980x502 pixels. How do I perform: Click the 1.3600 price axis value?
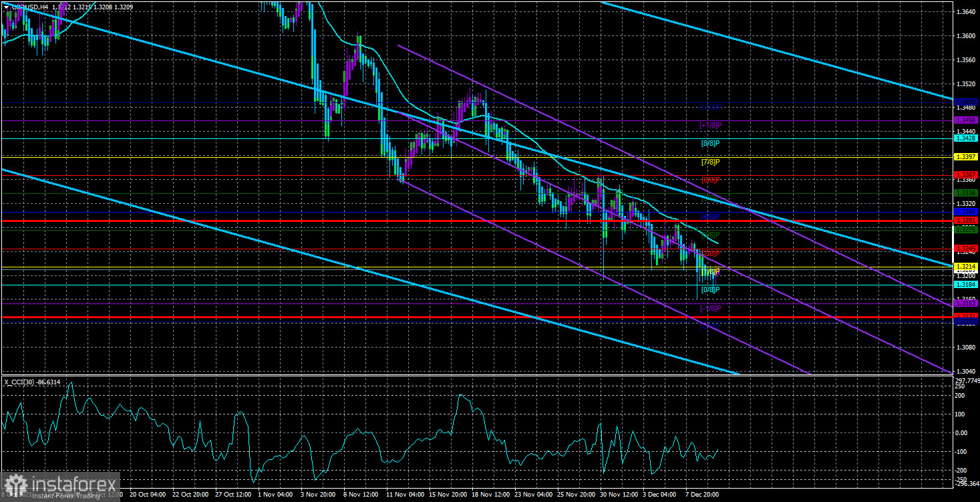[x=965, y=36]
